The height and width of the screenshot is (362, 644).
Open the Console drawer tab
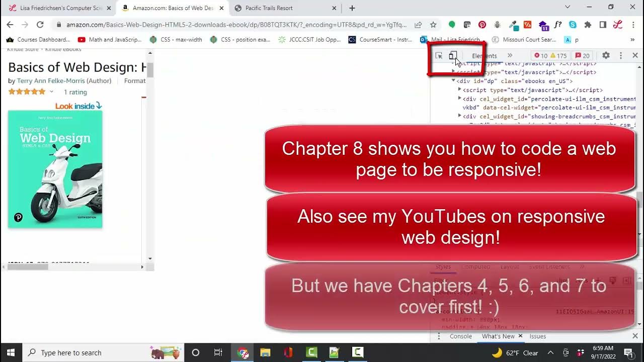pyautogui.click(x=461, y=336)
